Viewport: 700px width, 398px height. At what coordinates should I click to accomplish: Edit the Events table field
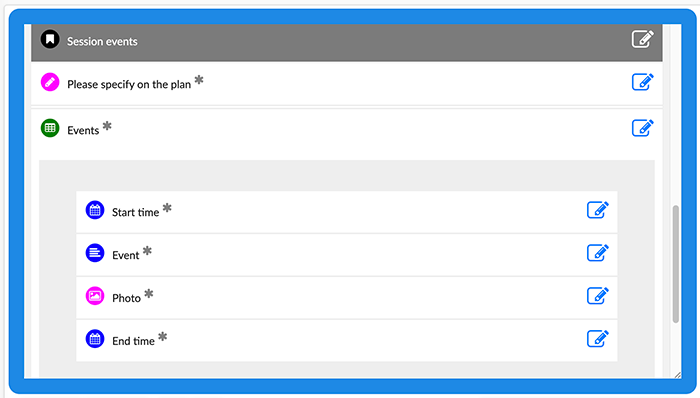click(x=642, y=128)
